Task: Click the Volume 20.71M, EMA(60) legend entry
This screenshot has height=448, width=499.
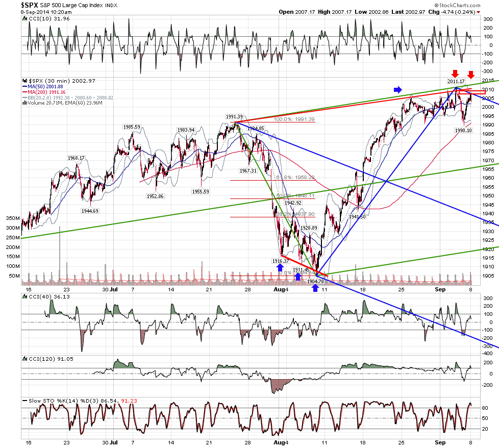Action: coord(65,103)
